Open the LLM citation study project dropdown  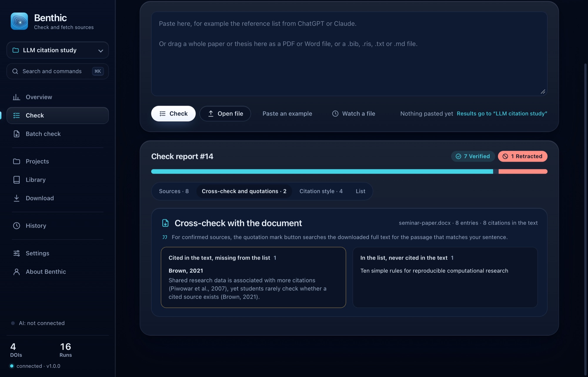pos(58,50)
